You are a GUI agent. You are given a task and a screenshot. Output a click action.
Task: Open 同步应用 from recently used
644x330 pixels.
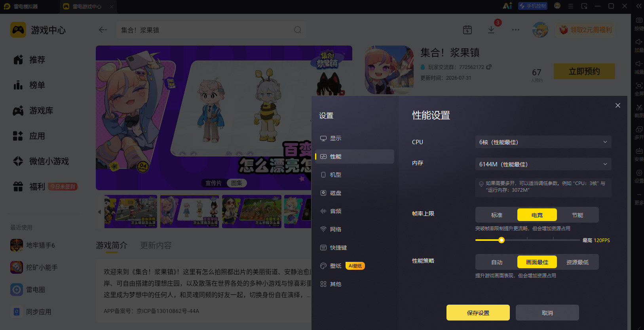pos(31,312)
